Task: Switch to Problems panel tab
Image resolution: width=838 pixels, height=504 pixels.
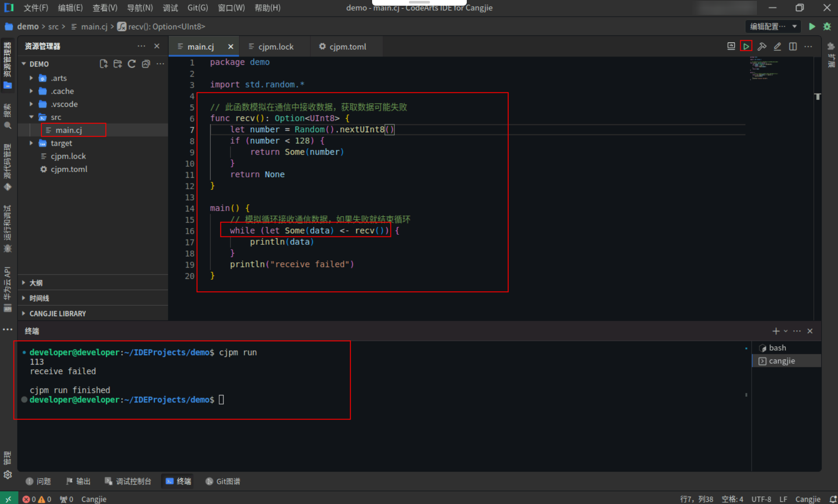Action: tap(38, 481)
